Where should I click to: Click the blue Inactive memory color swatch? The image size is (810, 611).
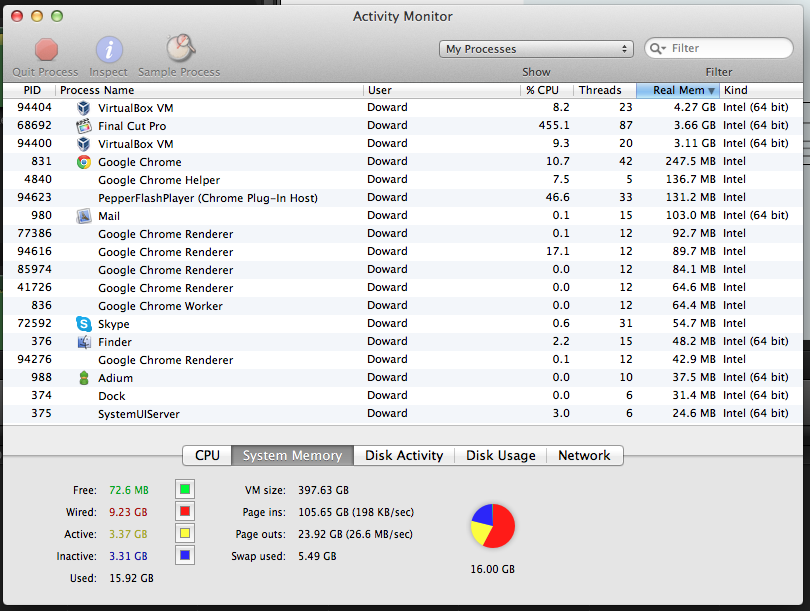185,556
